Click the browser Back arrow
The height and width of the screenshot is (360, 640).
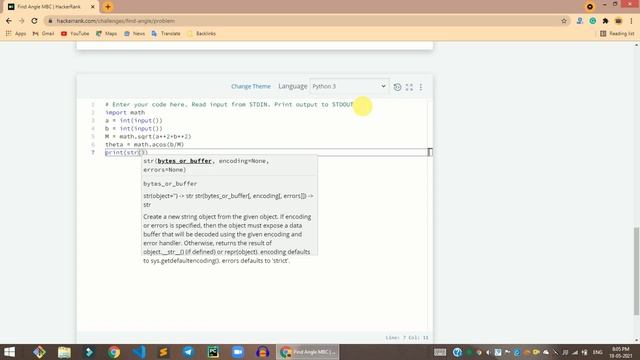coord(9,21)
